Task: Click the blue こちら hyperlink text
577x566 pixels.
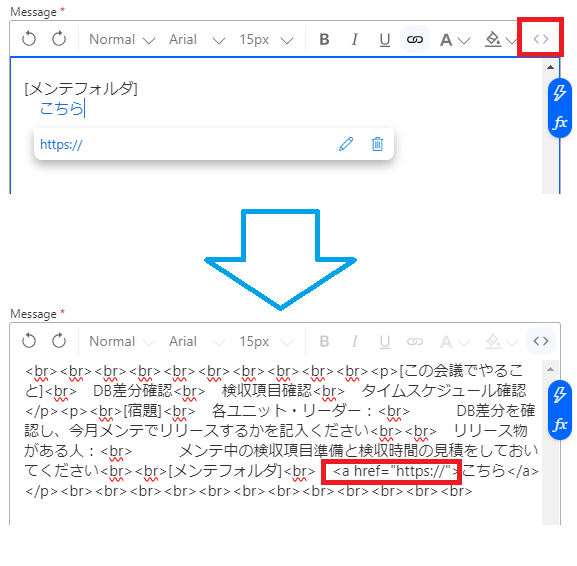Action: coord(61,109)
